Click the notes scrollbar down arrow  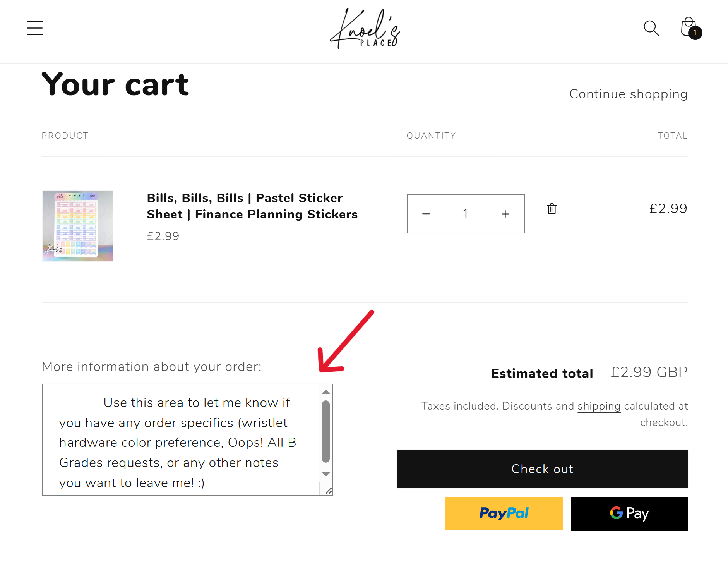pos(326,474)
